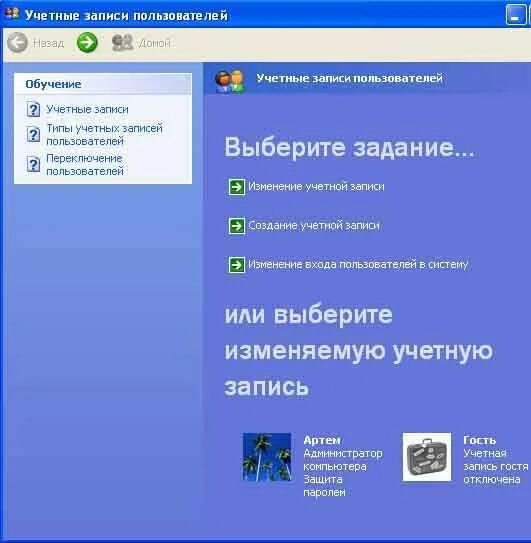Screen dimensions: 531x543
Task: Click help icon beside Учетные записи
Action: pyautogui.click(x=33, y=109)
